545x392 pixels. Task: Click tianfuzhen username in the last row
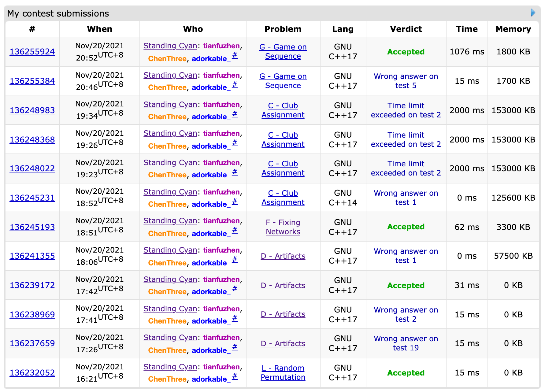(221, 367)
